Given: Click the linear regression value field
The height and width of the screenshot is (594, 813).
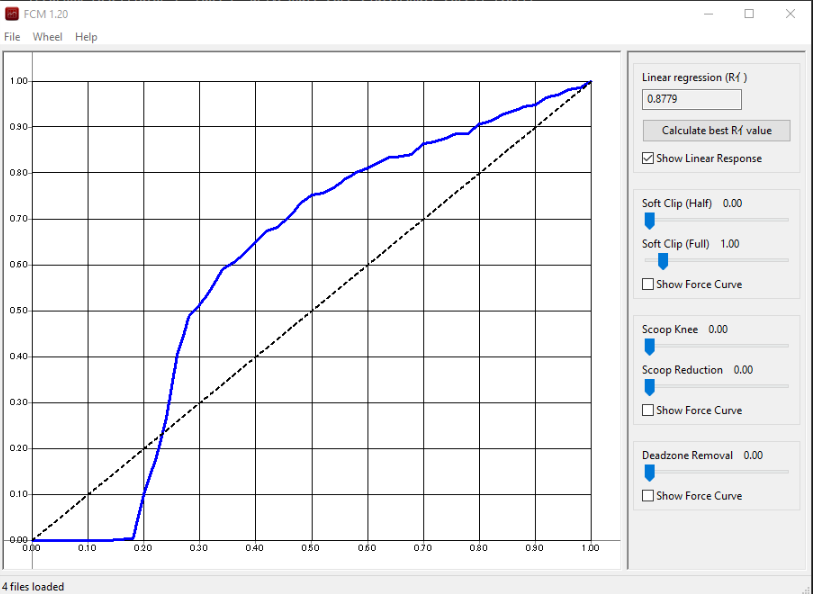Looking at the screenshot, I should [x=691, y=99].
